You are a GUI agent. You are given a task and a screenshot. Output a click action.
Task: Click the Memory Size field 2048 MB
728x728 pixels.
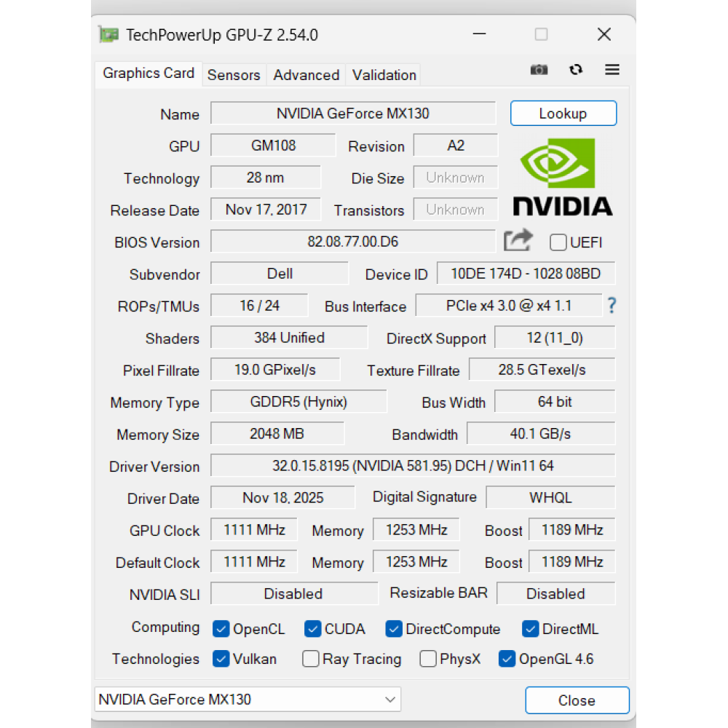click(277, 434)
